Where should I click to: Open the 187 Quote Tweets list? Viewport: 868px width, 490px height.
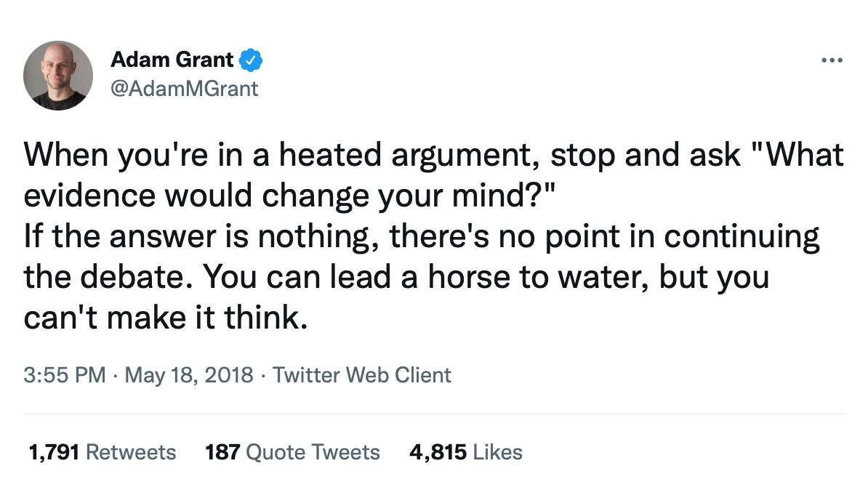point(292,452)
